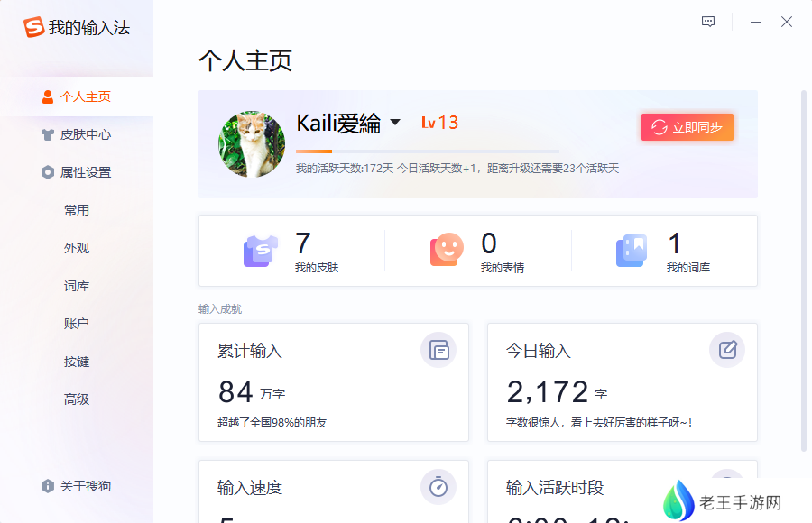
Task: Open the 外观 settings entry
Action: tap(76, 247)
